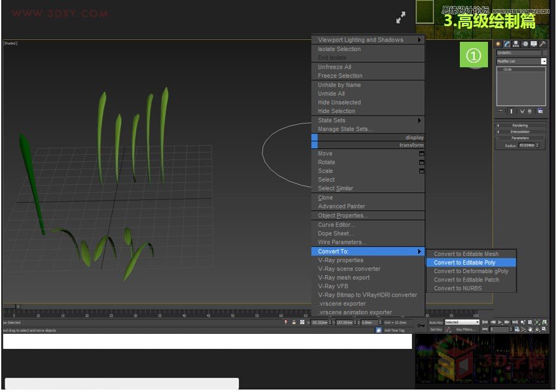Expand the Rendering rollout
Screen dimensions: 556x392
pos(521,125)
